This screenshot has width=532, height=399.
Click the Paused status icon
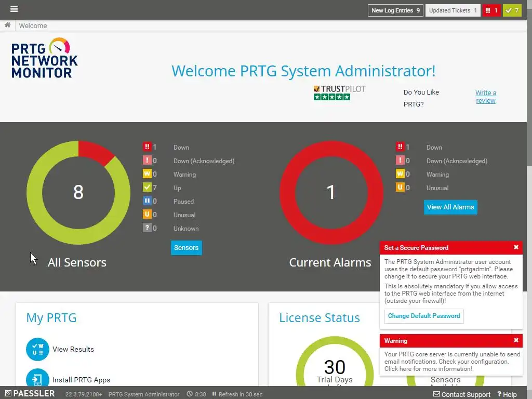click(x=147, y=201)
